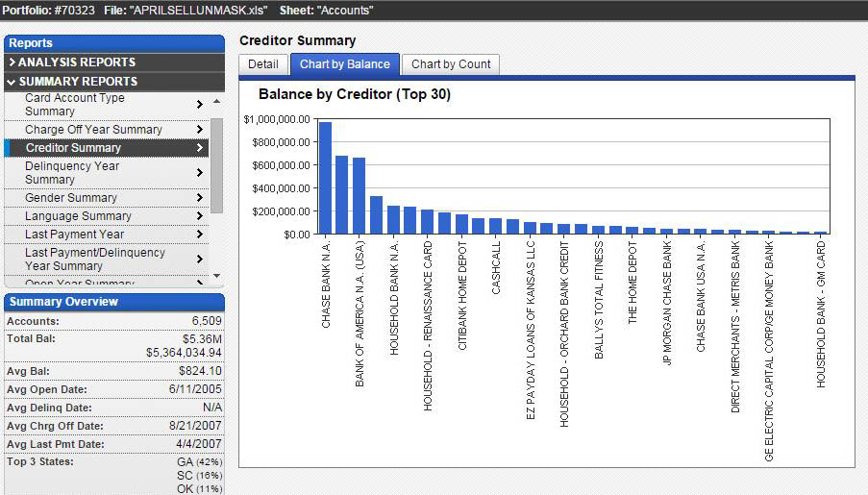Image resolution: width=868 pixels, height=495 pixels.
Task: Click the Avg Bal value $824.10
Action: coord(200,371)
